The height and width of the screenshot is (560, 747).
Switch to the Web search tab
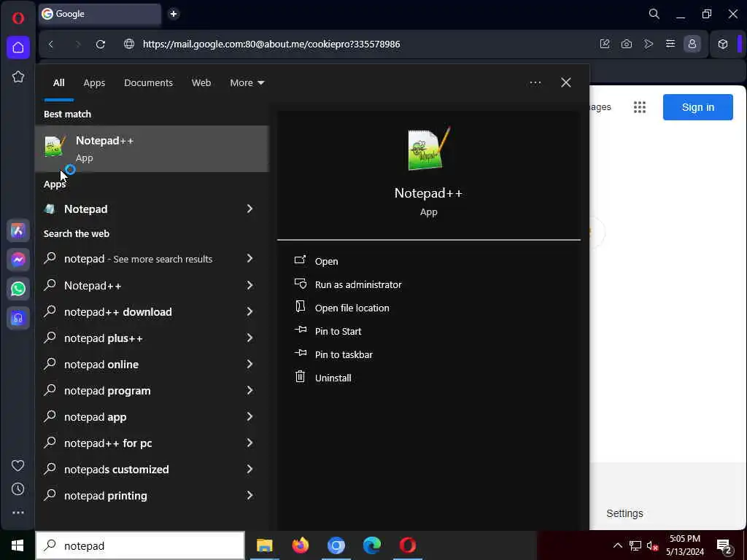pos(201,83)
